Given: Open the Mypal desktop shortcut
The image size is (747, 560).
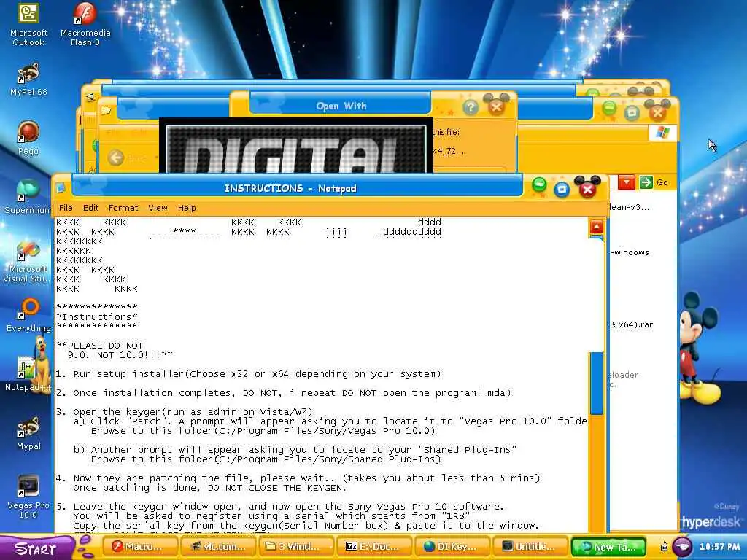Looking at the screenshot, I should [x=28, y=433].
